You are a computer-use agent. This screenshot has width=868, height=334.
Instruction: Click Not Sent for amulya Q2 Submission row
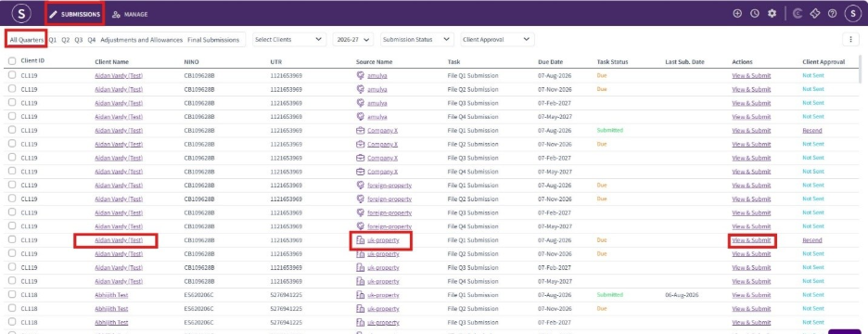click(x=813, y=89)
